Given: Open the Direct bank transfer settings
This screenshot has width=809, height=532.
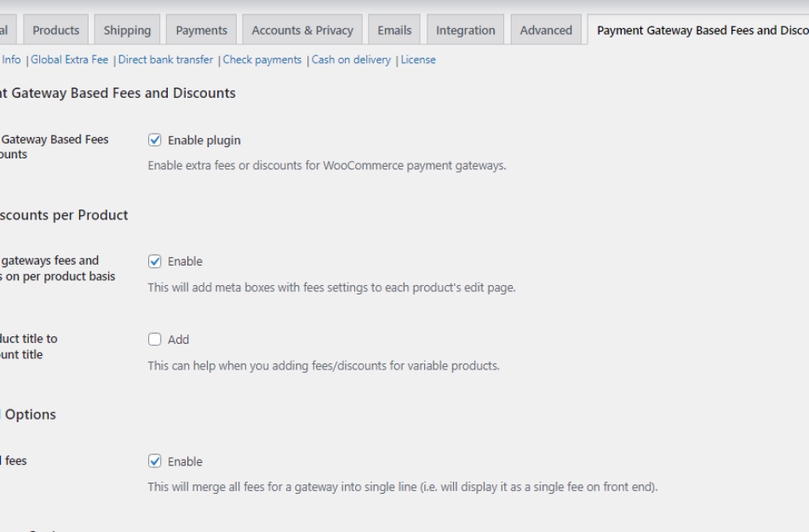Looking at the screenshot, I should click(165, 60).
